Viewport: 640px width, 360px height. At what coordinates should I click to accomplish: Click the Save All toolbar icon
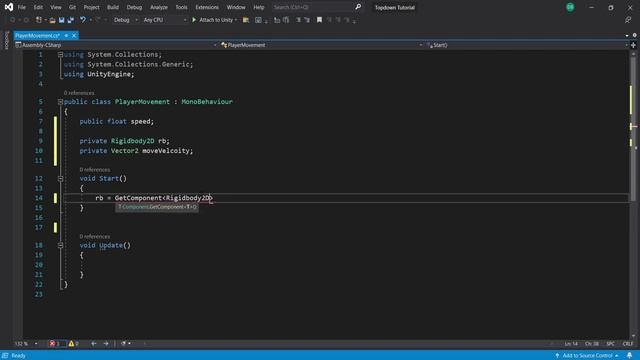71,20
